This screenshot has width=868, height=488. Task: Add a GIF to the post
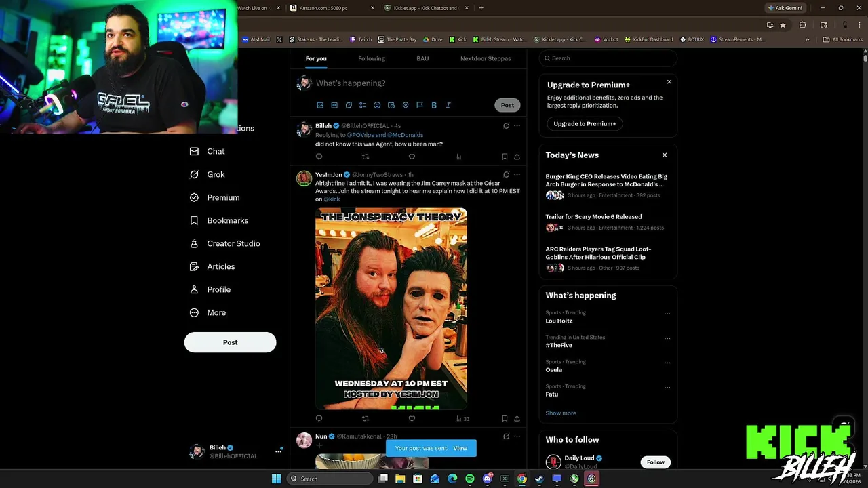(x=334, y=105)
